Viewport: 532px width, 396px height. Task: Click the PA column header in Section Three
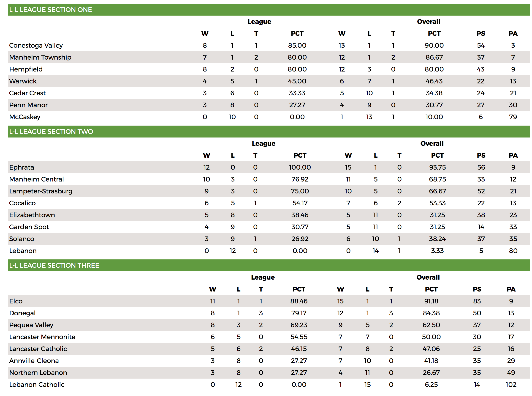511,289
